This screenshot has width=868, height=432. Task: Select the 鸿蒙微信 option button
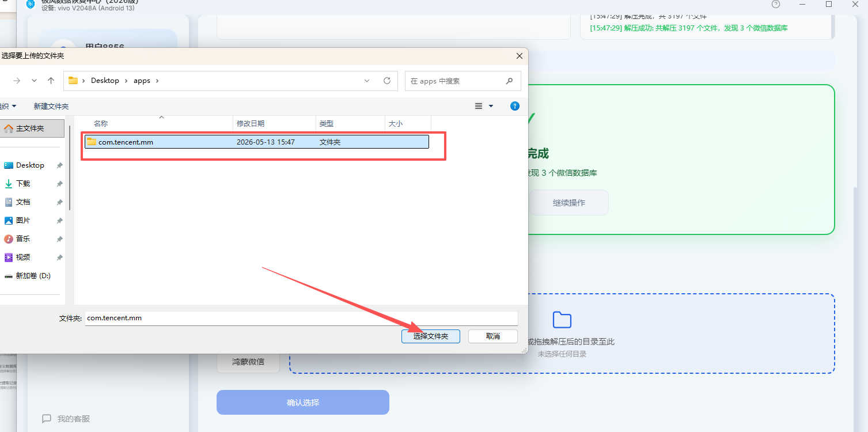click(x=248, y=362)
